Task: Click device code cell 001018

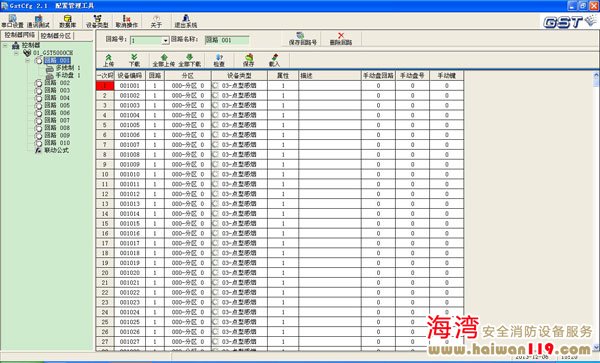Action: [130, 253]
